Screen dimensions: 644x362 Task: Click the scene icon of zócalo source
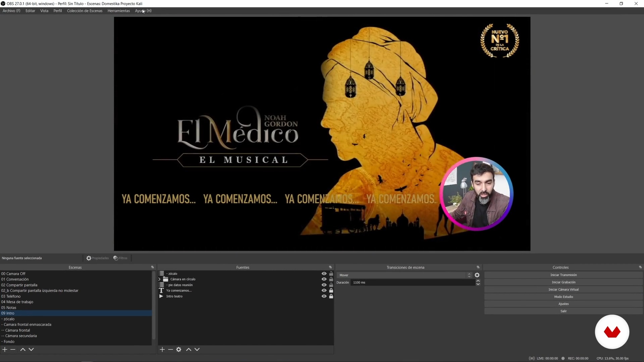click(x=161, y=274)
